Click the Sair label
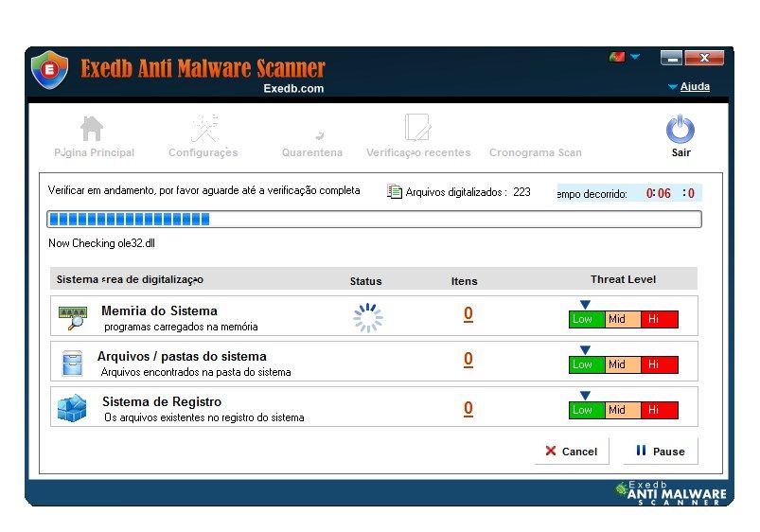This screenshot has width=760, height=532. point(680,152)
